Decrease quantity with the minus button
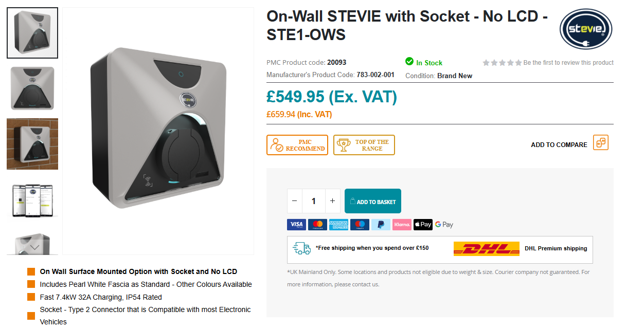The width and height of the screenshot is (644, 329). pyautogui.click(x=294, y=201)
